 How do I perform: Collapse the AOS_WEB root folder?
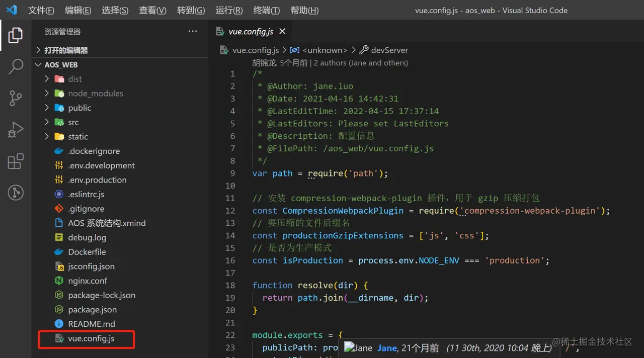coord(38,65)
